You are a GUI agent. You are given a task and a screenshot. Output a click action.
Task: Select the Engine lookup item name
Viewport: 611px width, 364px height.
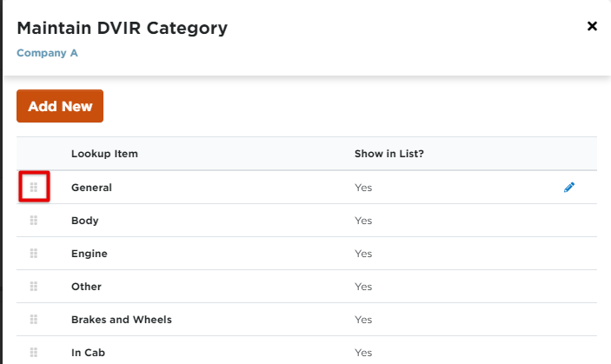[89, 254]
